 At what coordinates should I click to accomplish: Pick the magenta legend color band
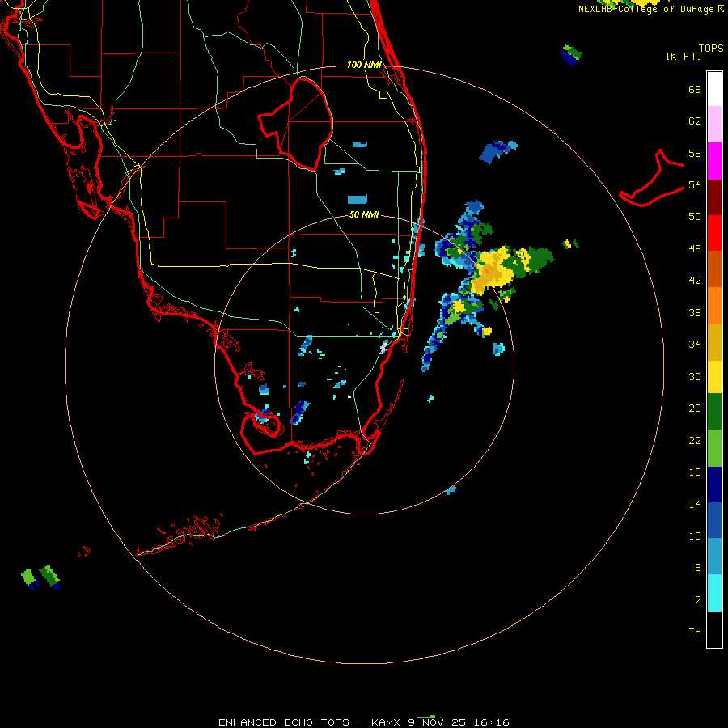tap(714, 161)
